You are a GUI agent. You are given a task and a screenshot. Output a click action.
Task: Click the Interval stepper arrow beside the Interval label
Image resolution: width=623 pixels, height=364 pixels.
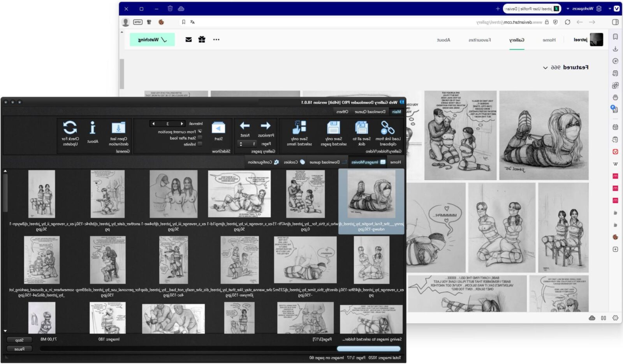(182, 124)
